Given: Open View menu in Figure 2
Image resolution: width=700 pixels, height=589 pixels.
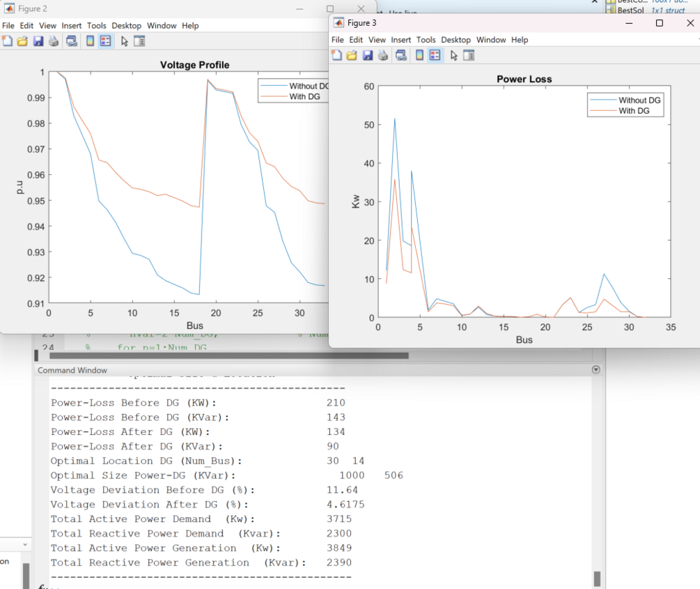Looking at the screenshot, I should pos(47,26).
